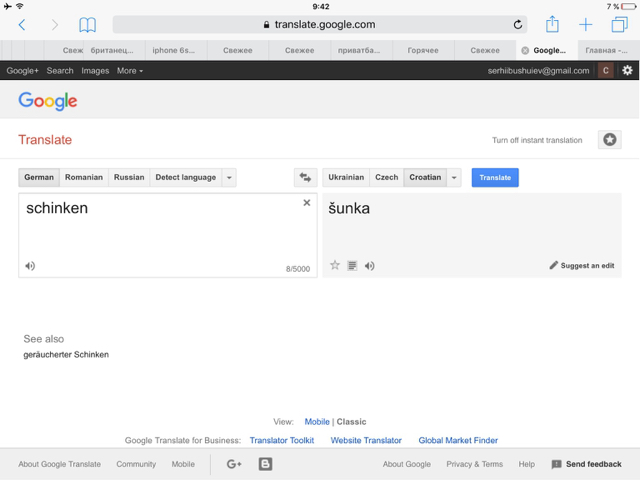The height and width of the screenshot is (480, 640).
Task: Choose Detect language option
Action: click(186, 178)
